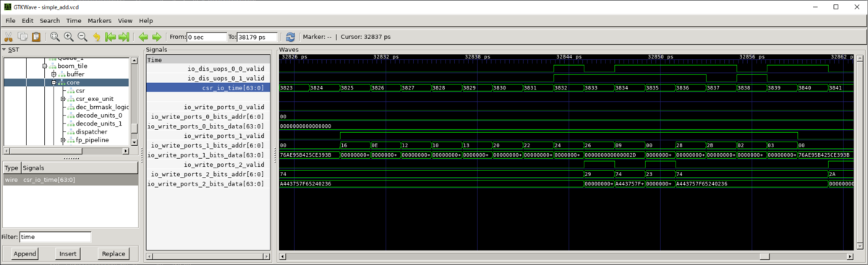Jump to end time icon
868x265 pixels.
[124, 37]
